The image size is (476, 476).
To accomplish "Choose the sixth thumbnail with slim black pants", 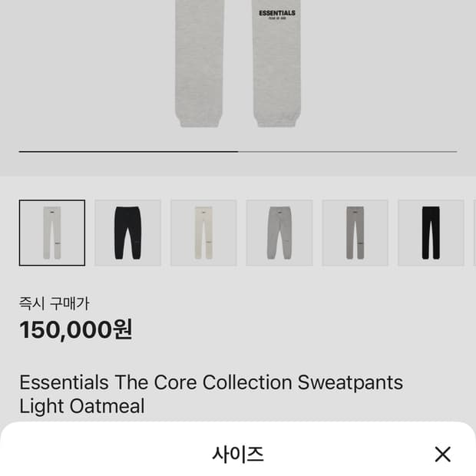I will (431, 233).
